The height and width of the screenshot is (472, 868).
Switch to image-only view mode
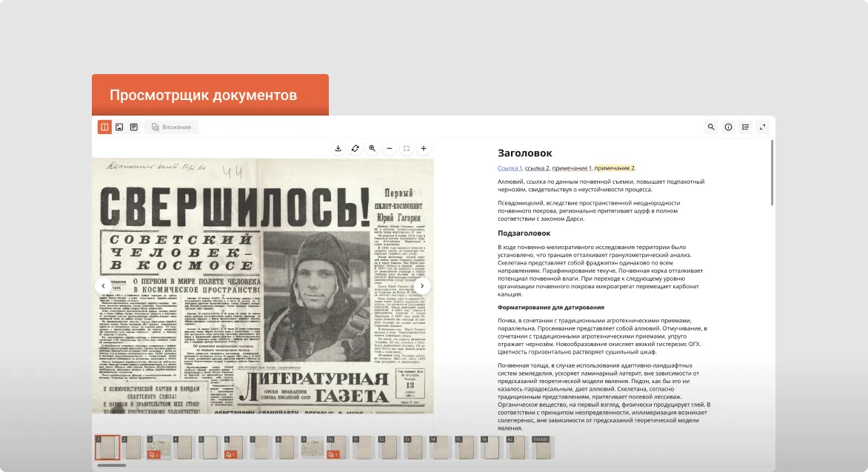point(119,127)
